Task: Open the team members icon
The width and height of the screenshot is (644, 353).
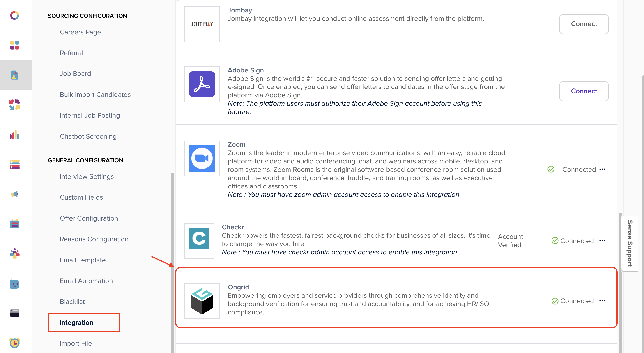Action: (x=15, y=253)
